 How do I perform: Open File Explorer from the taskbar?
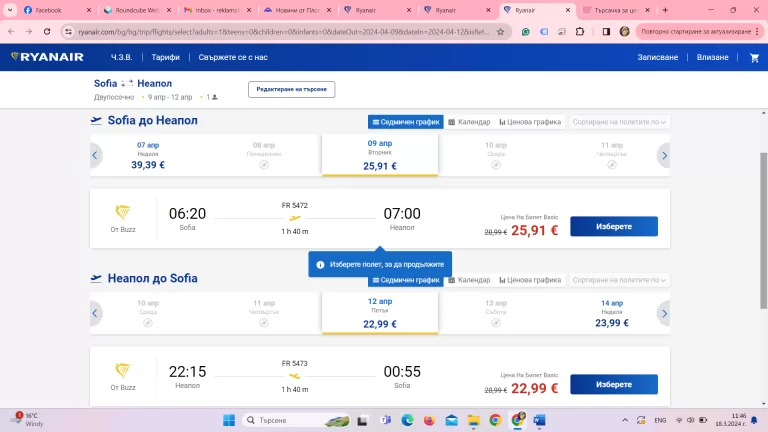point(473,420)
